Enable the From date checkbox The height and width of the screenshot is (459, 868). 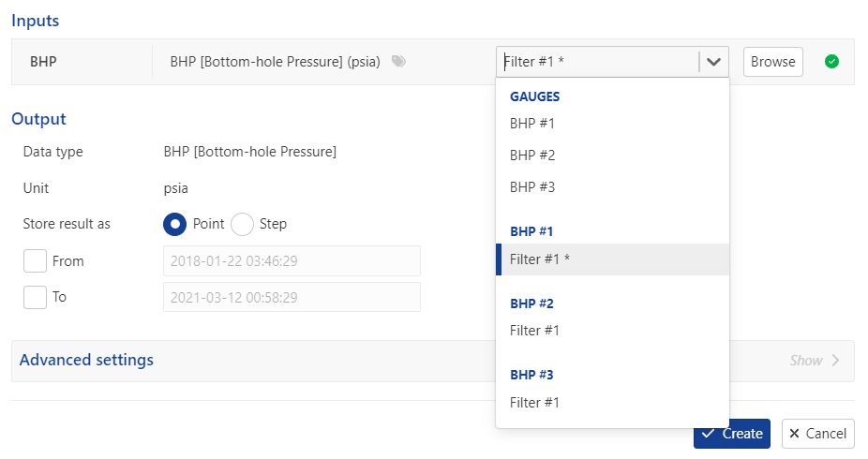tap(35, 261)
